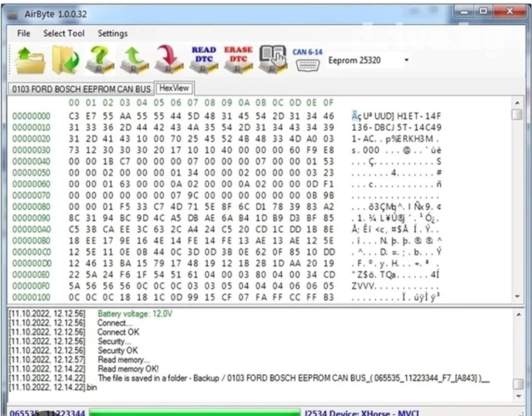Click the identify chip question mark icon
The height and width of the screenshot is (416, 532).
99,60
